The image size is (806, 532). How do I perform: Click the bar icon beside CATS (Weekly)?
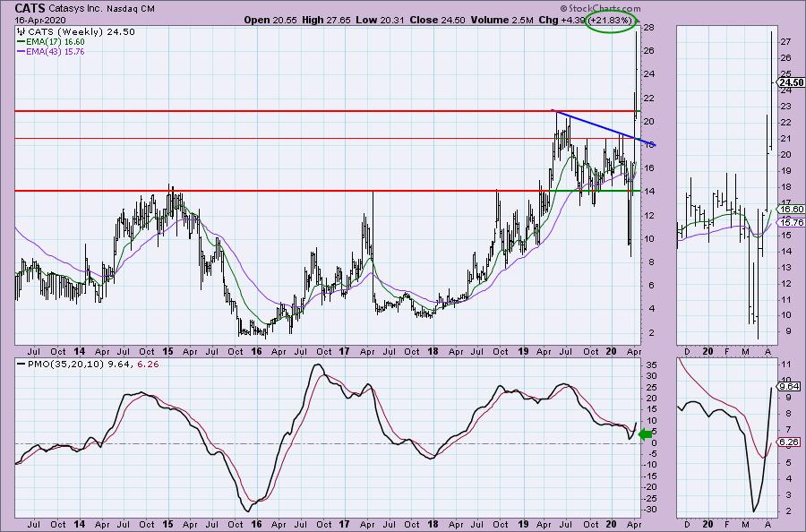[22, 31]
